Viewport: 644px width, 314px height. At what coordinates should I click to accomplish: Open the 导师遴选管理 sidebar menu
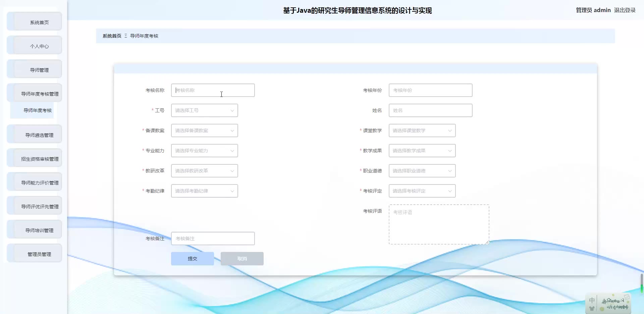[34, 134]
